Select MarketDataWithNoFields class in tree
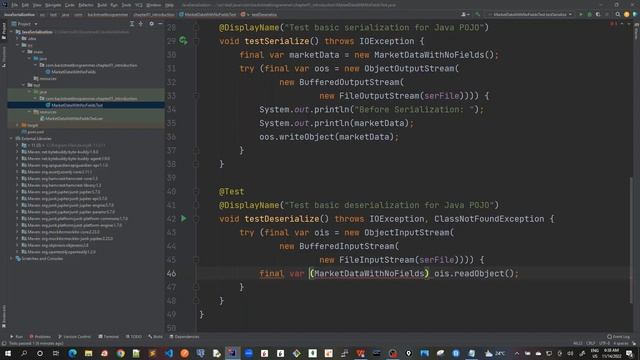Image resolution: width=640 pixels, height=360 pixels. click(x=73, y=72)
